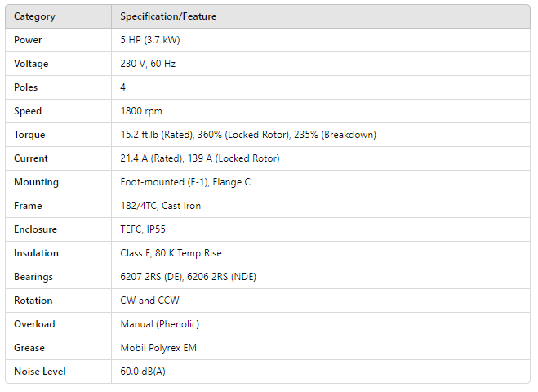Click the Category column header
538x392 pixels.
(x=33, y=16)
